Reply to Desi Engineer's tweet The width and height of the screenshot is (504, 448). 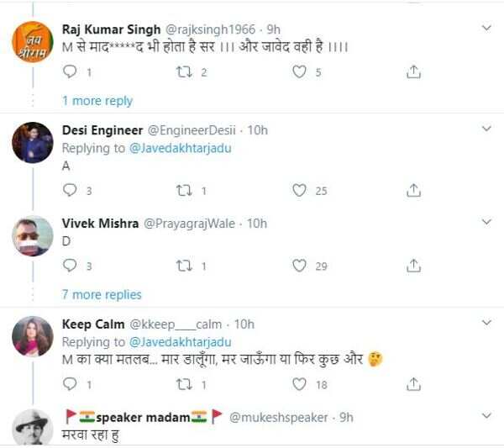pos(71,191)
